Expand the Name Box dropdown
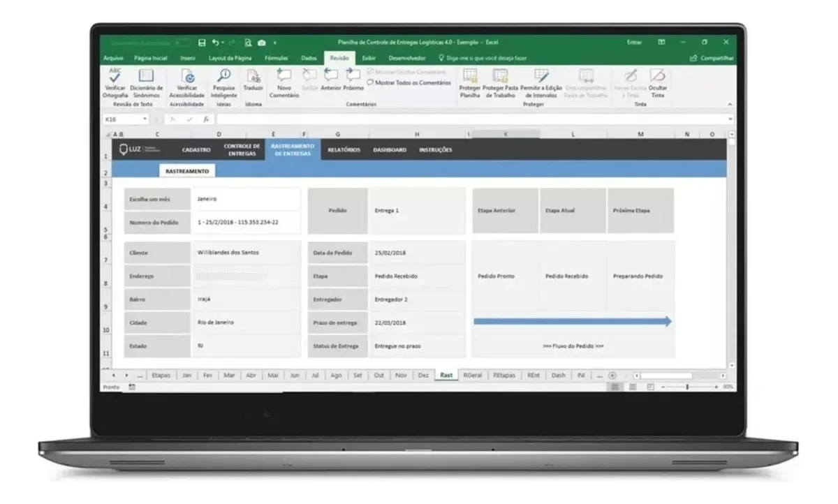This screenshot has width=838, height=504. [x=145, y=119]
